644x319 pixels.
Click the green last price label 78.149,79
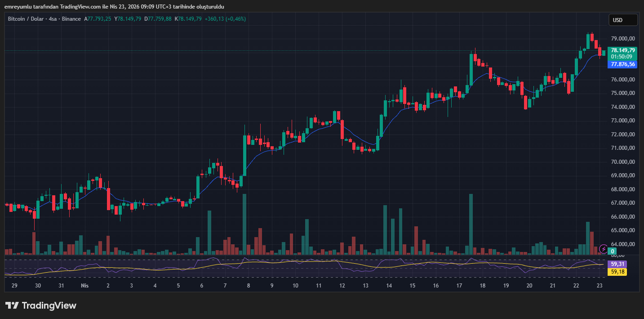(623, 50)
